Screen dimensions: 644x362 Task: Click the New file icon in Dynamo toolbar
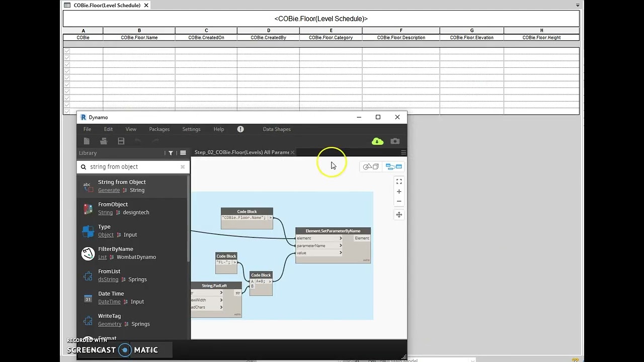coord(87,141)
